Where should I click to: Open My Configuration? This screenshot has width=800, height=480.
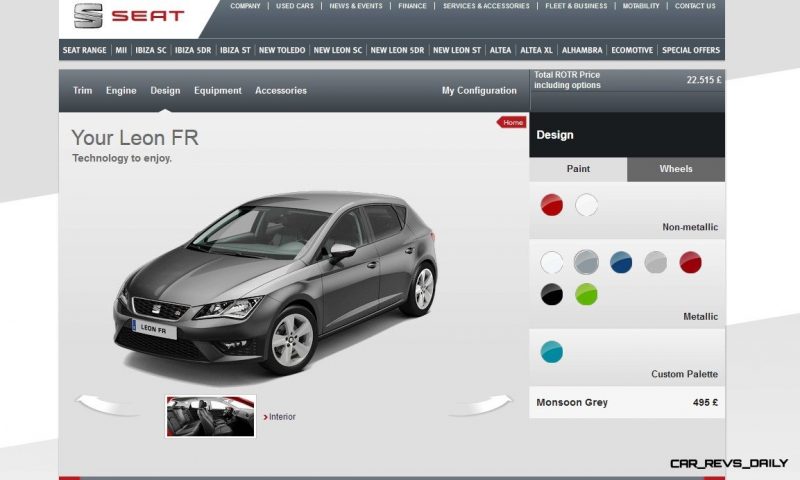point(479,90)
